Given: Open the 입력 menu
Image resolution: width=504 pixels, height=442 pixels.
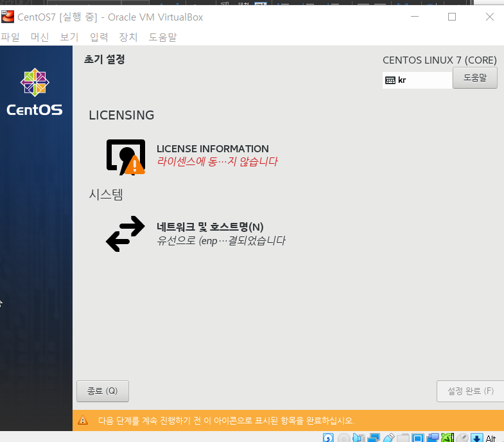Looking at the screenshot, I should (99, 37).
